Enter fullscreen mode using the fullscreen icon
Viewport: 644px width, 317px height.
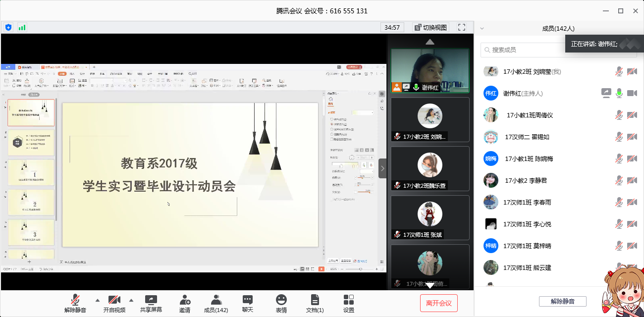coord(462,27)
